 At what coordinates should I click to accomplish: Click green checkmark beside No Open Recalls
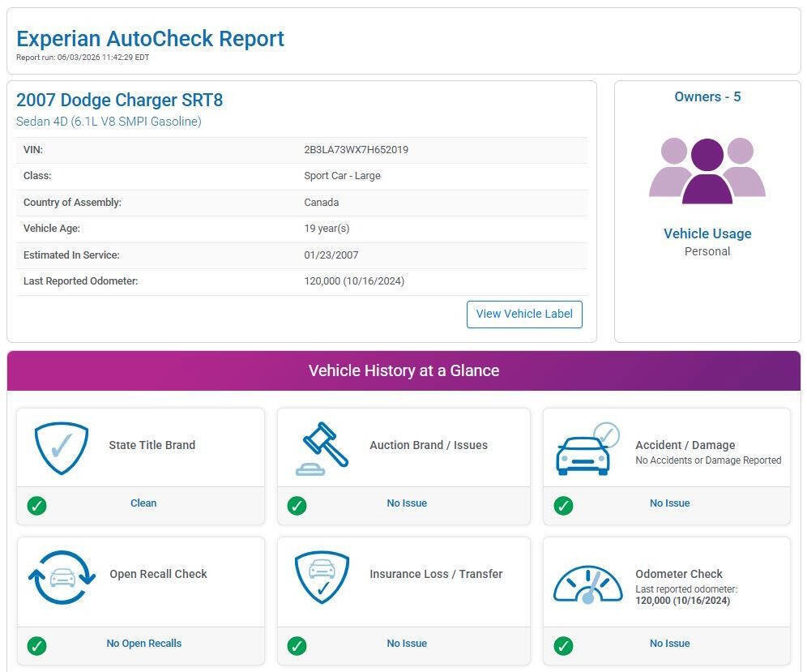click(36, 646)
